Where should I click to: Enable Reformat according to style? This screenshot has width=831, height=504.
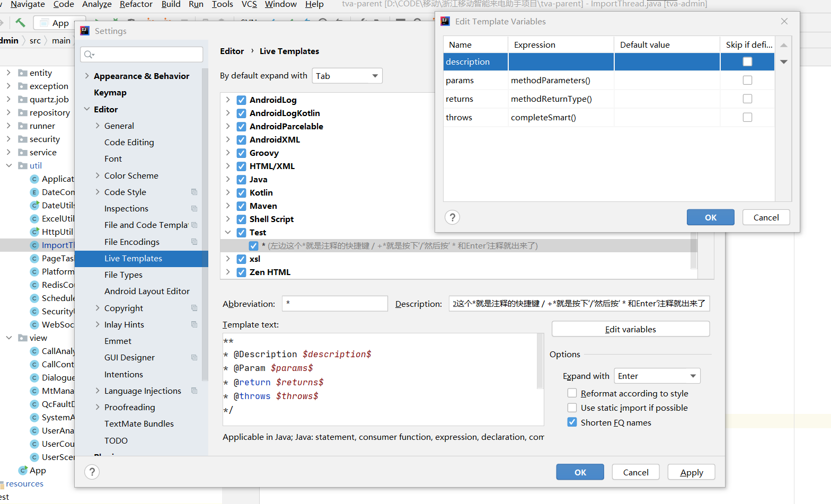572,393
